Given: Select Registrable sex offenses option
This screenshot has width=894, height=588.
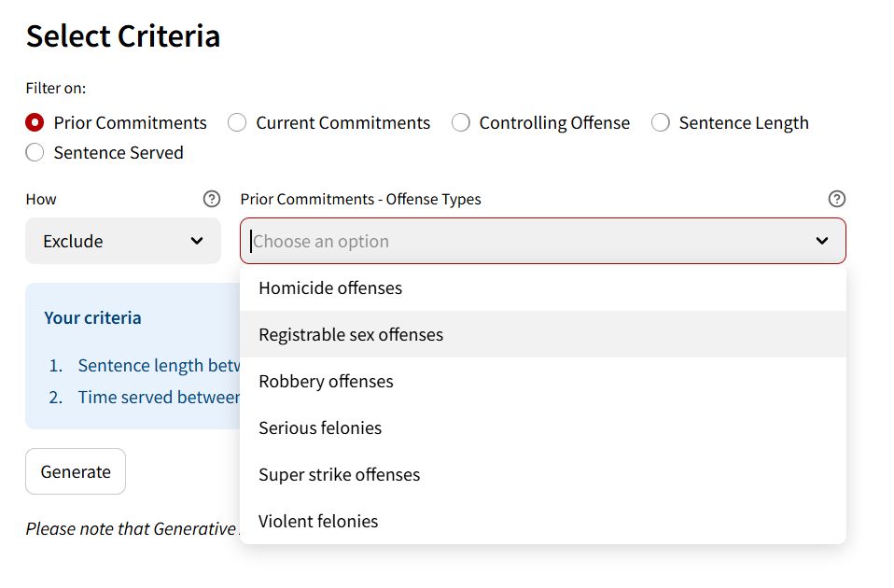Looking at the screenshot, I should click(351, 334).
